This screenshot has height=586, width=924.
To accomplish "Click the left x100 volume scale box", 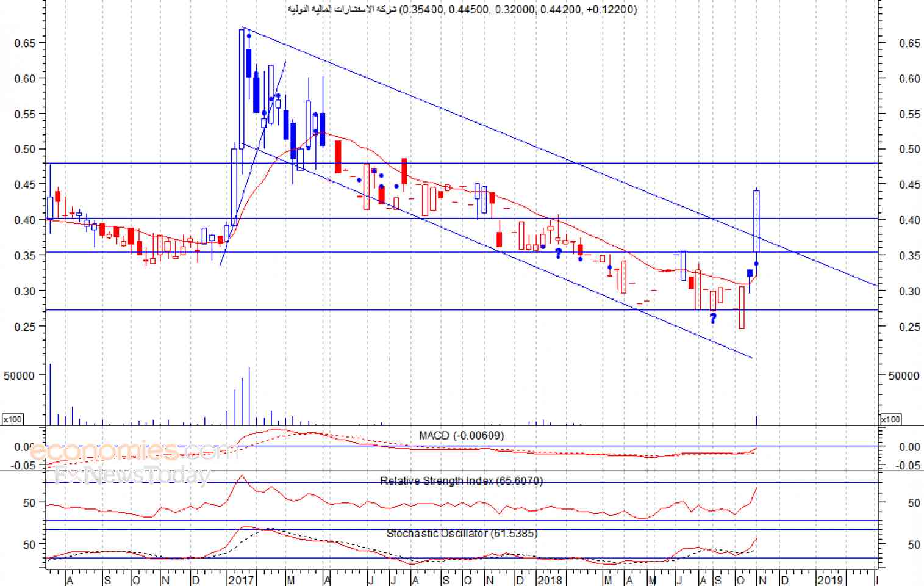I will coord(12,419).
